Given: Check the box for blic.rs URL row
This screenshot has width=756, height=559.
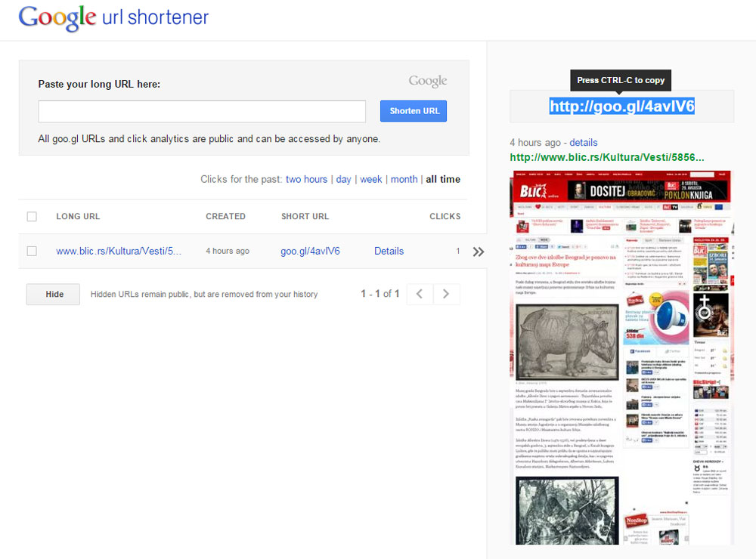Looking at the screenshot, I should [32, 251].
